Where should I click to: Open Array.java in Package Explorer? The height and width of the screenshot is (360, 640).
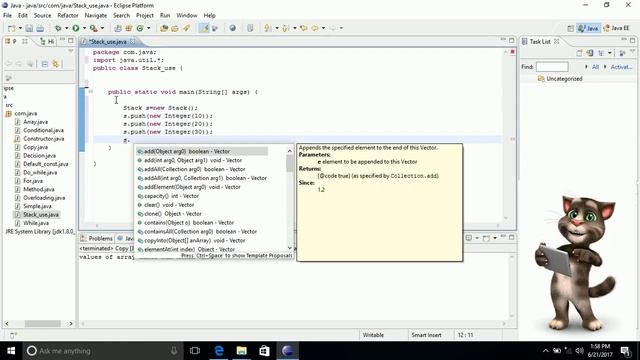[31, 122]
